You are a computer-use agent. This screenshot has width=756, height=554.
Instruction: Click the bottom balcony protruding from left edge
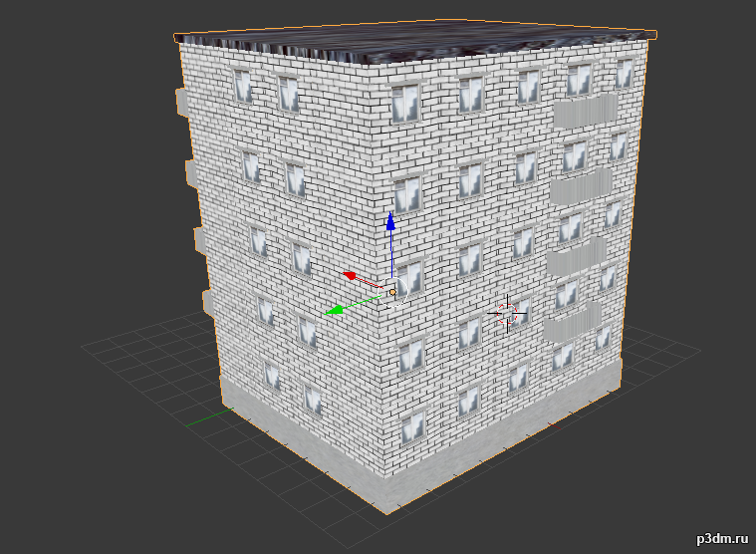point(209,302)
